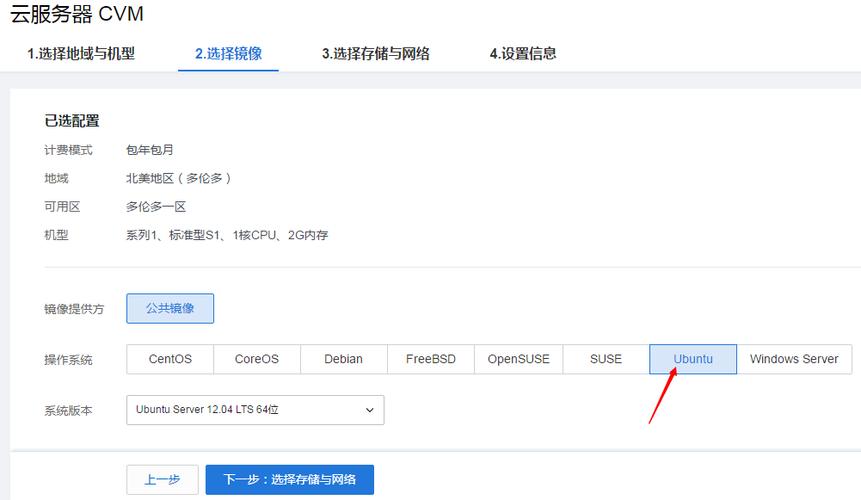Click the 北美地区（多伦多）region value
Image resolution: width=861 pixels, height=500 pixels.
click(x=178, y=178)
